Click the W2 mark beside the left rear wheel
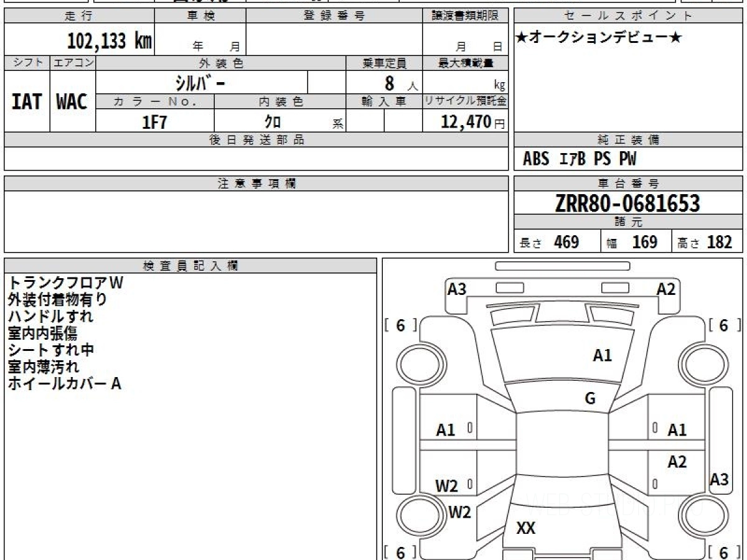747x560 pixels. (459, 513)
